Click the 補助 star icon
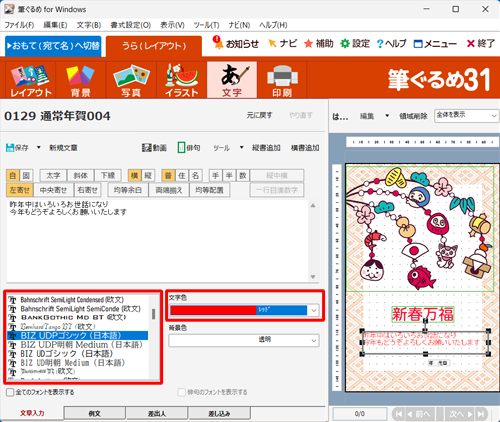 point(308,43)
